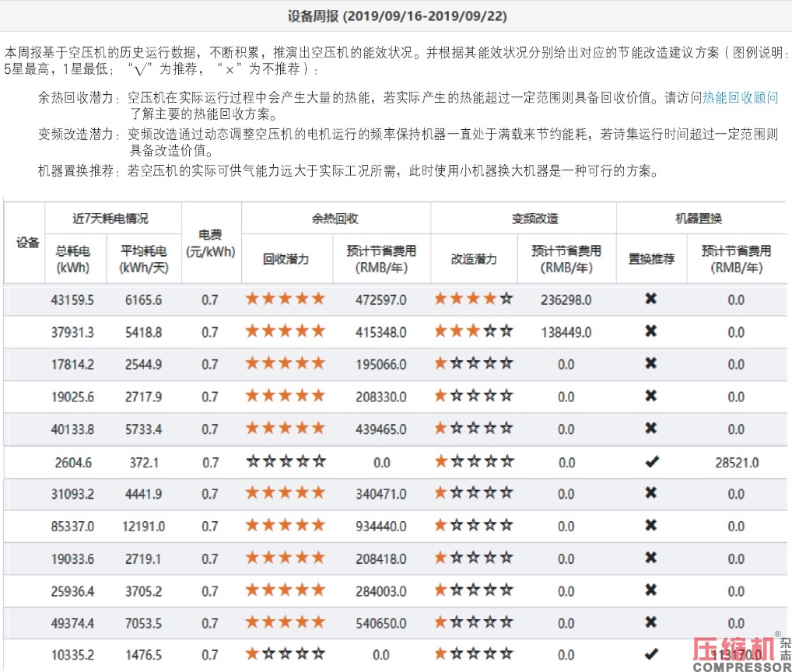Select average consumption 12191.0
Image resolution: width=792 pixels, height=672 pixels.
click(x=143, y=527)
